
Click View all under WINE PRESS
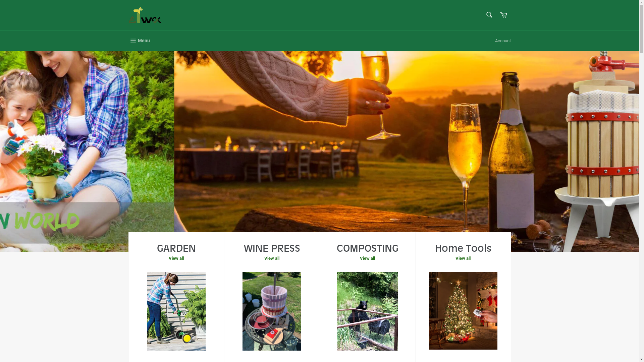272,258
